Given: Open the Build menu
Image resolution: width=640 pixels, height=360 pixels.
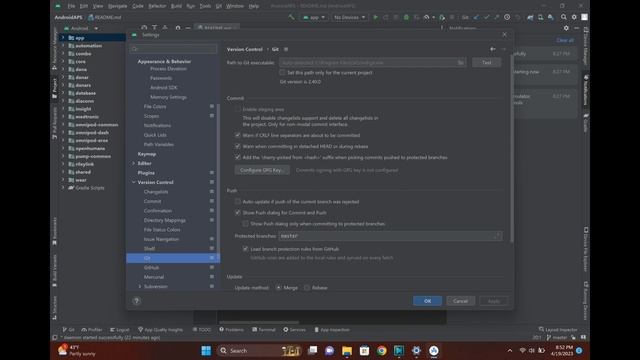Looking at the screenshot, I should pyautogui.click(x=176, y=6).
